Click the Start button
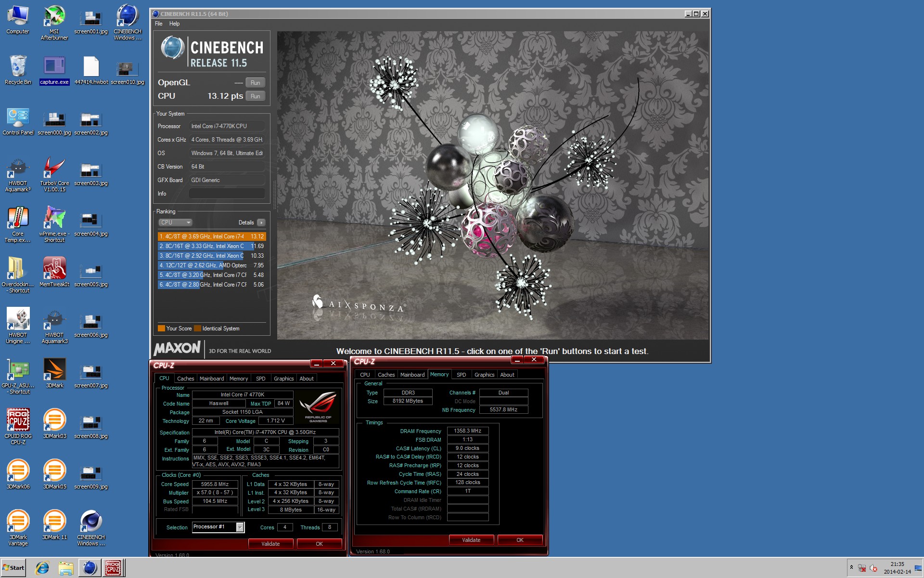The image size is (924, 578). point(13,568)
